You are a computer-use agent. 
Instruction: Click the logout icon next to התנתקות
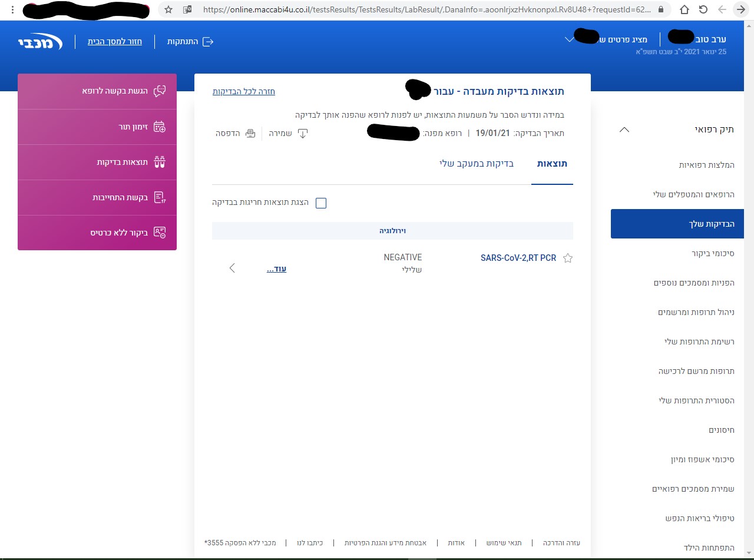(207, 42)
